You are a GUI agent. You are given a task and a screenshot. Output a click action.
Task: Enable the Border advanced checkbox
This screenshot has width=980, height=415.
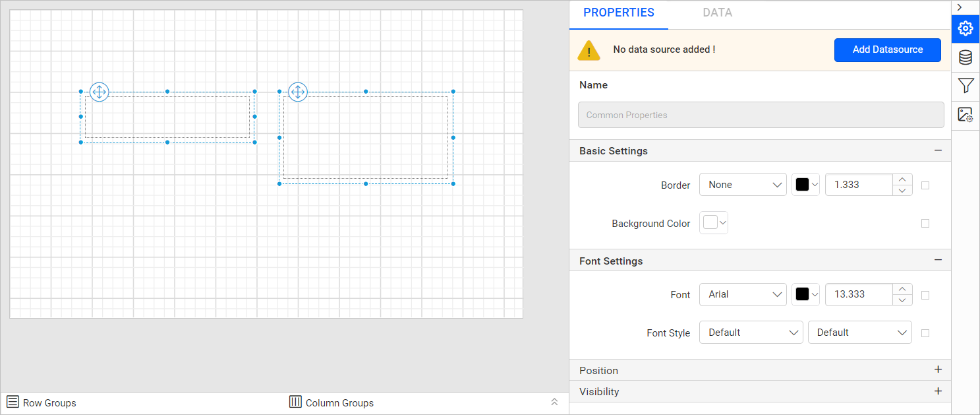(925, 185)
